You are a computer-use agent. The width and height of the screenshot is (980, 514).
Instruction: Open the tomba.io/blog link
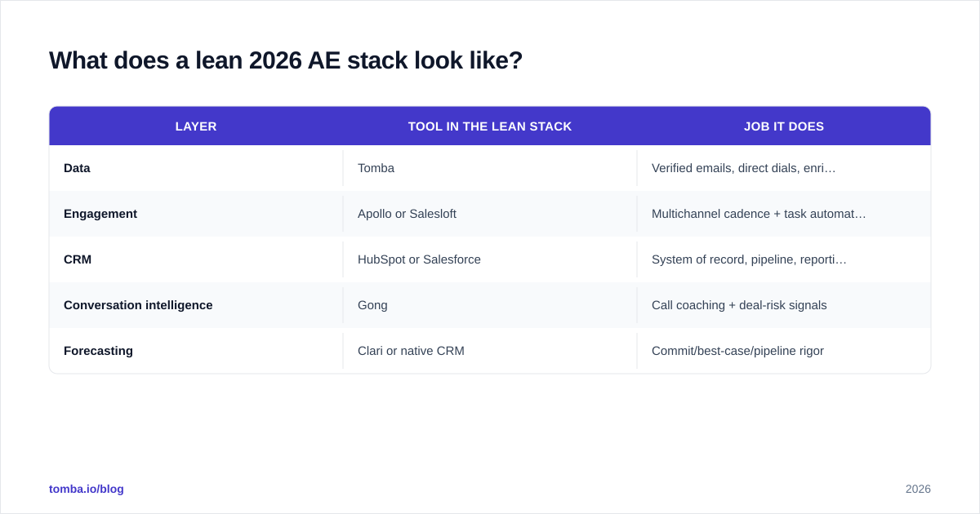[x=87, y=489]
